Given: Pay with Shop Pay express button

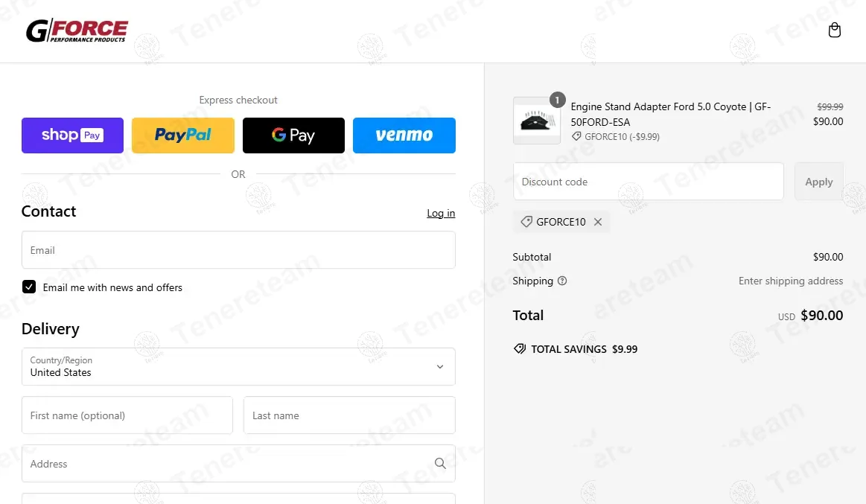Looking at the screenshot, I should [72, 135].
